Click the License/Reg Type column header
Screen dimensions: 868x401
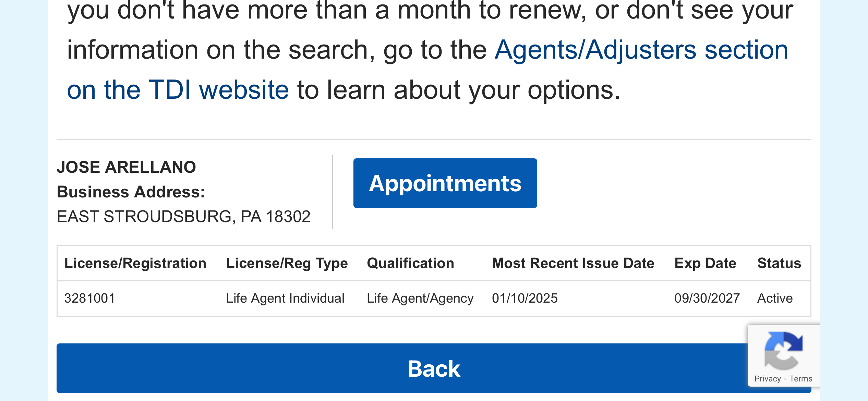287,263
